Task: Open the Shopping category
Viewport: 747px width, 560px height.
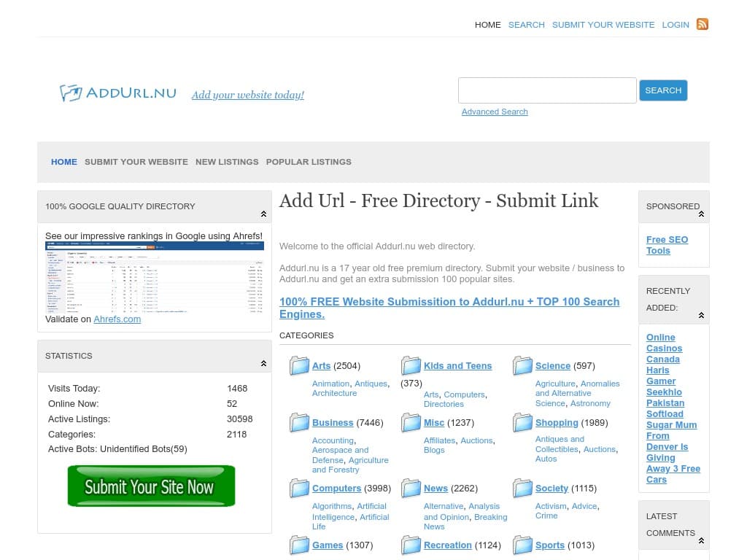Action: (x=557, y=422)
